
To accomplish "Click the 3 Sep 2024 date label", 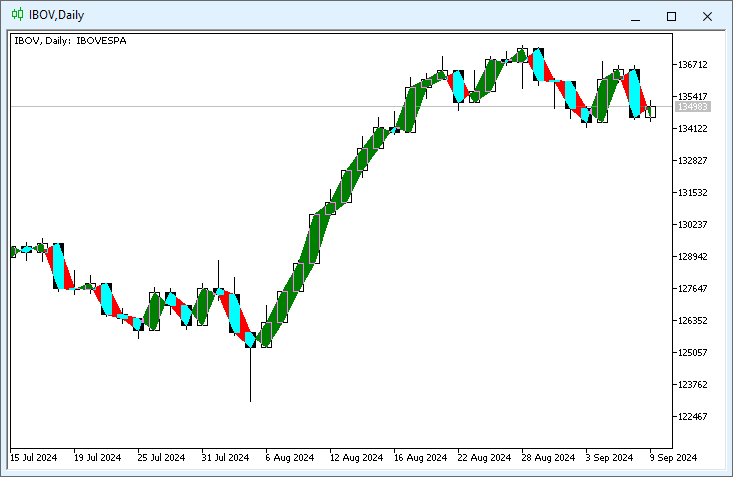I will tap(609, 457).
